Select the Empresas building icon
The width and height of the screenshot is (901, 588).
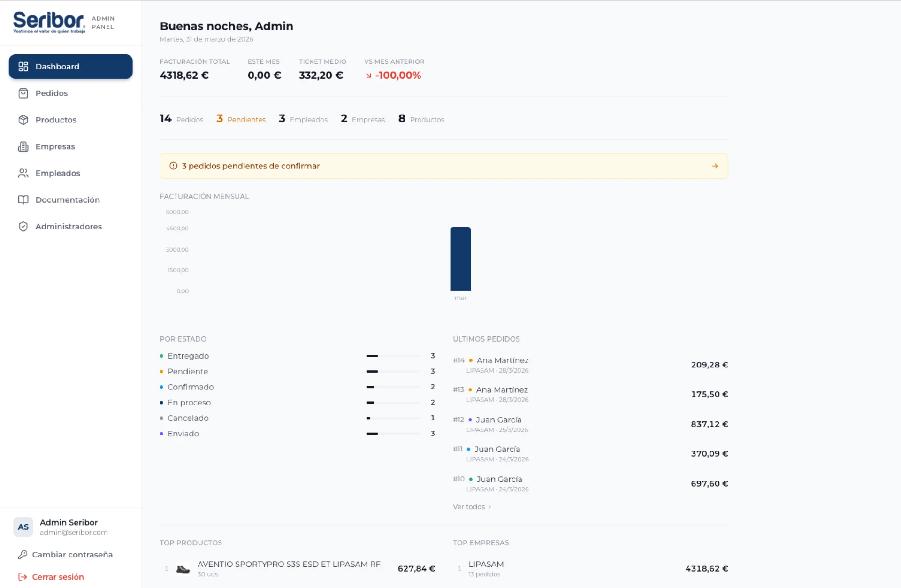(x=23, y=146)
